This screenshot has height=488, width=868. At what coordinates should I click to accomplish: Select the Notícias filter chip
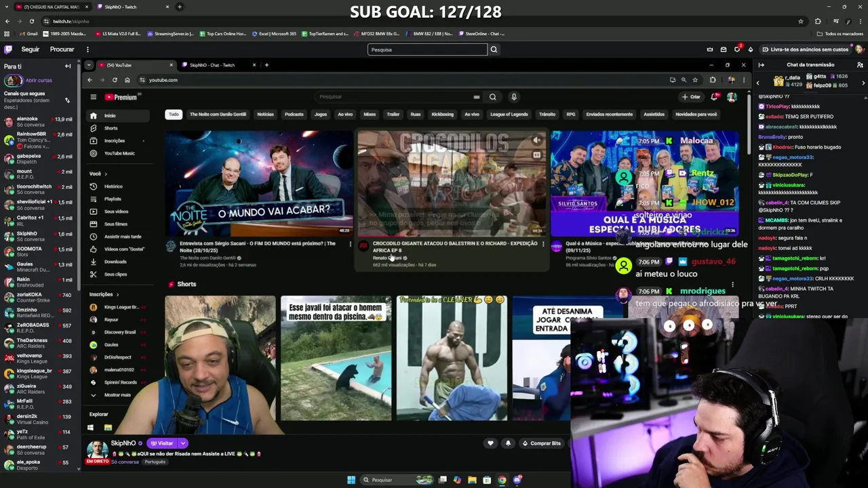coord(265,115)
